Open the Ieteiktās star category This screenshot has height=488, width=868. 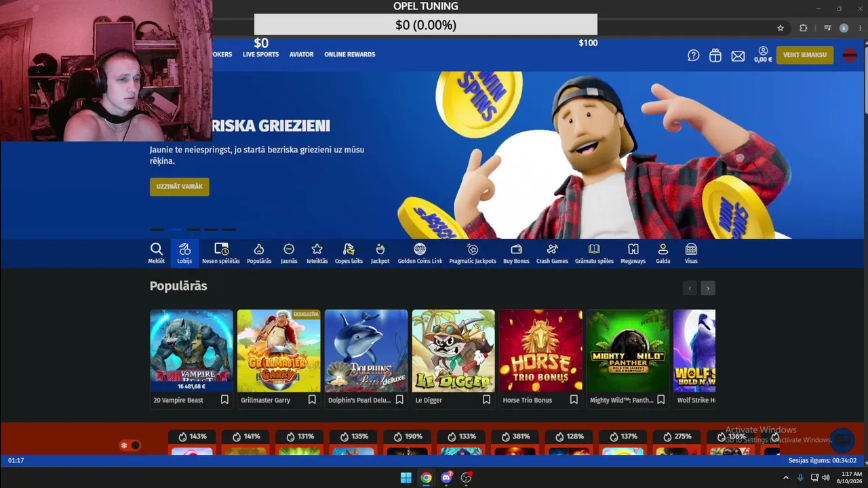(317, 253)
